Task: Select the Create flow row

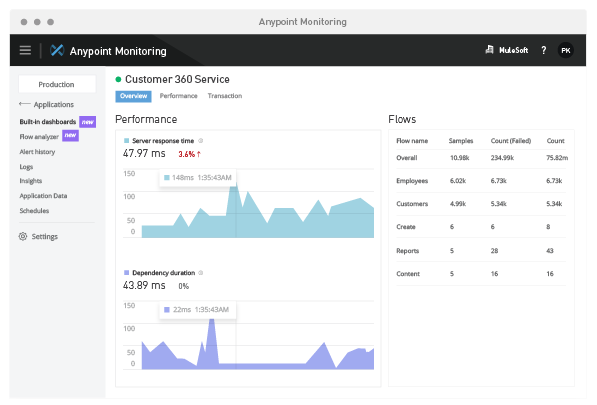Action: [x=481, y=227]
